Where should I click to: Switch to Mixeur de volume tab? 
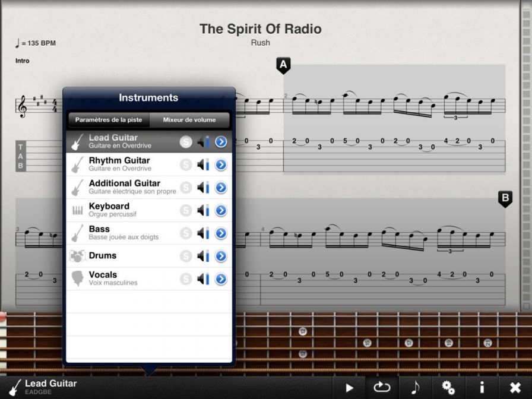189,119
